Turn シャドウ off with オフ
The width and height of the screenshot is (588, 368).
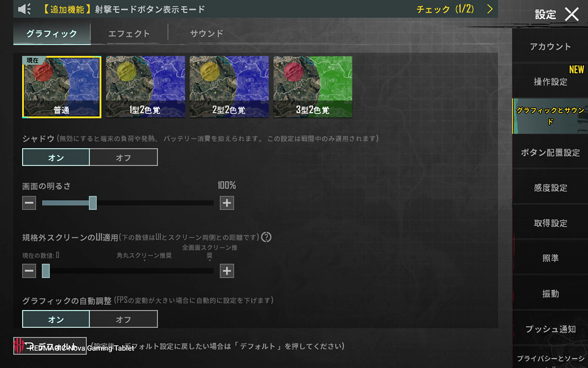click(124, 157)
